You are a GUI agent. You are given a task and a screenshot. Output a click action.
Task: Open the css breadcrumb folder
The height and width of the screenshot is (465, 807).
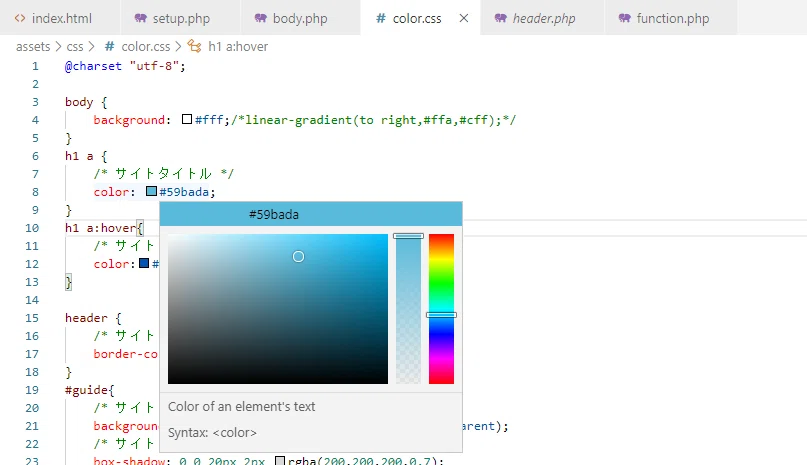click(x=75, y=46)
